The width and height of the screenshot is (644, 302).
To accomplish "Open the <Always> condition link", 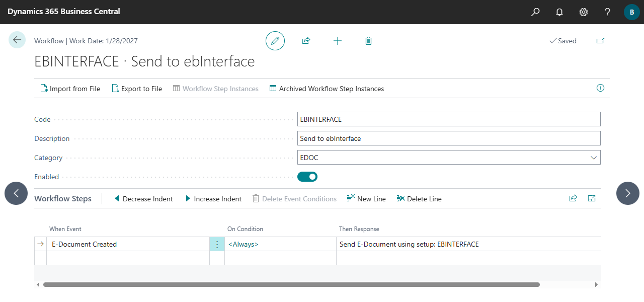I will coord(244,244).
